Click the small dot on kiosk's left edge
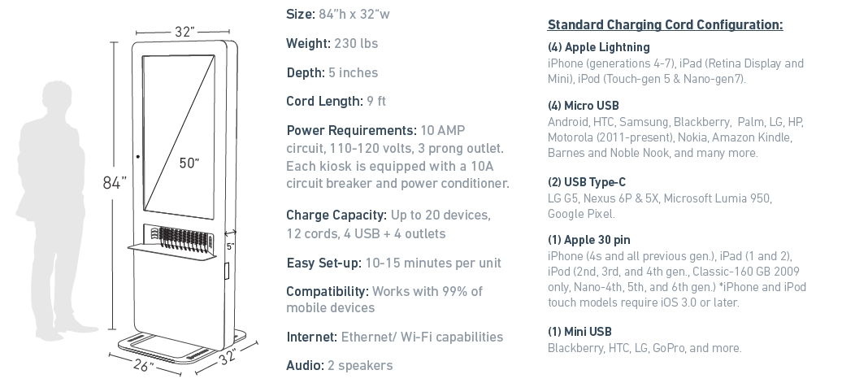The image size is (868, 383). 138,156
